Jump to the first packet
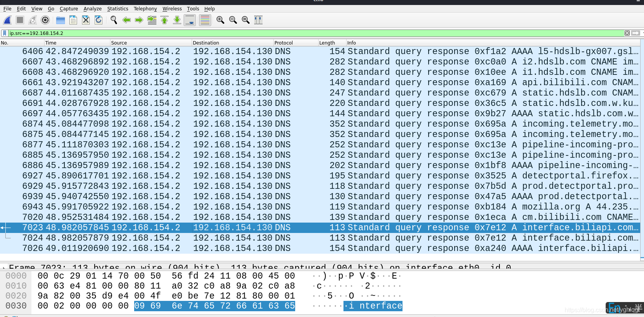This screenshot has height=317, width=644. [164, 20]
